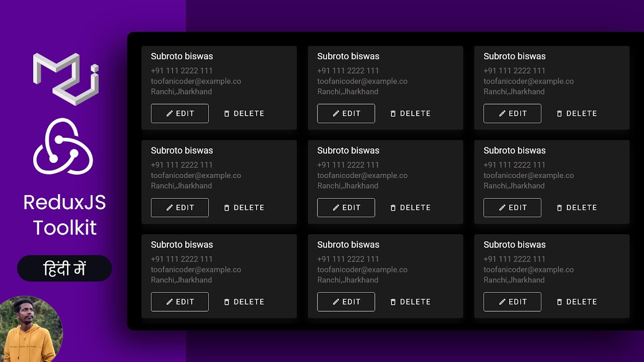The image size is (644, 362).
Task: Click the pencil icon in the top-left card
Action: 170,114
